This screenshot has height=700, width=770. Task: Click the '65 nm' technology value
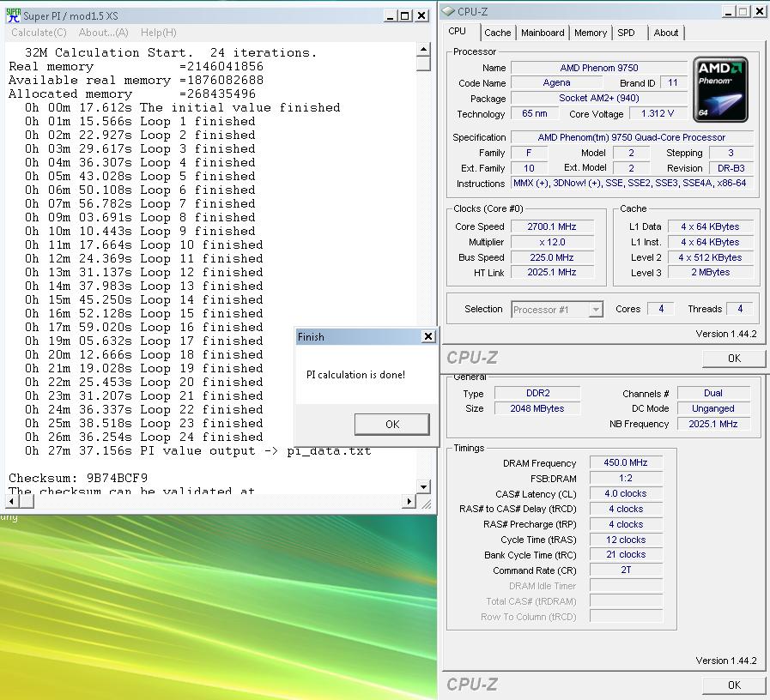coord(534,113)
